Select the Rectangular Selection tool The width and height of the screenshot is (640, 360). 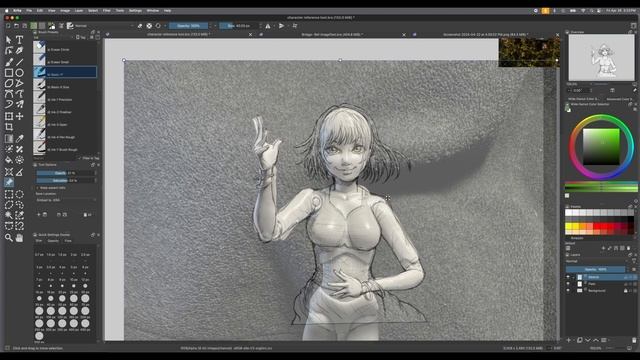[x=9, y=194]
